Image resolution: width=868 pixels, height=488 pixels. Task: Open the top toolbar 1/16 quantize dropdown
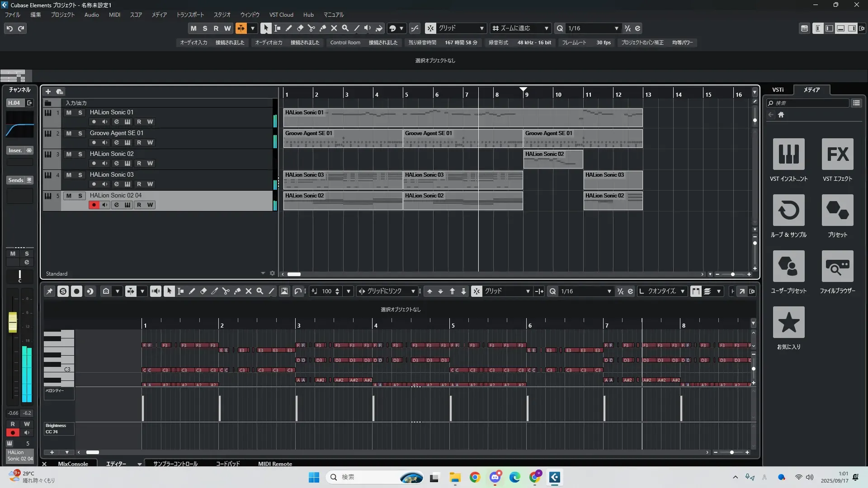pyautogui.click(x=616, y=28)
